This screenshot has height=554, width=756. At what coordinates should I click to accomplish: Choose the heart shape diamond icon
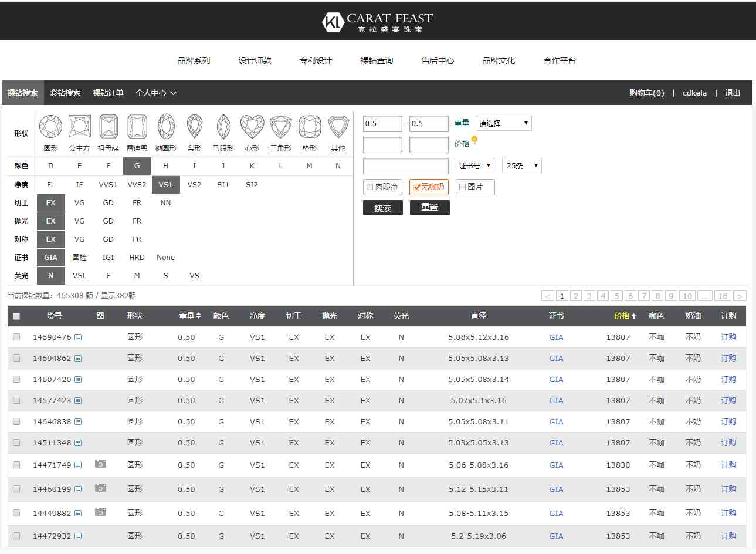[252, 127]
